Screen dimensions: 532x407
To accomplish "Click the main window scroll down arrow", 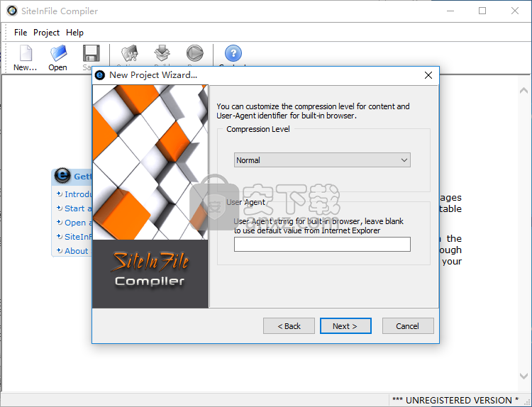I will click(523, 376).
